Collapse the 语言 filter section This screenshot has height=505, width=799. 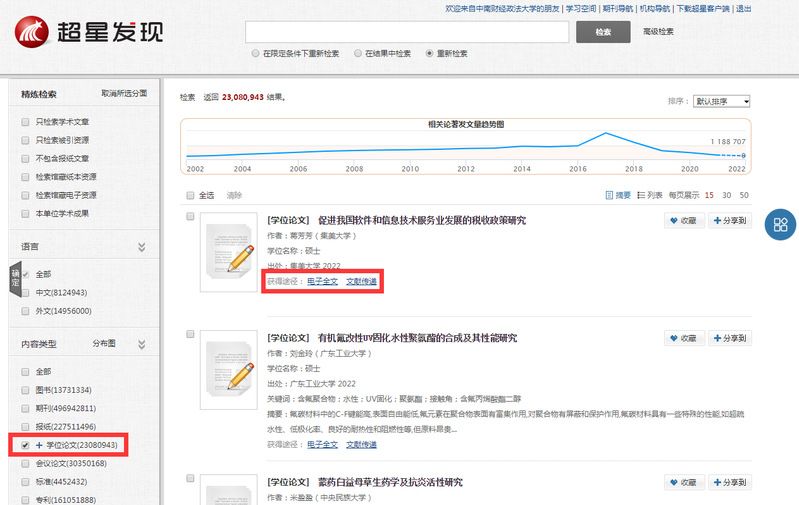[141, 246]
